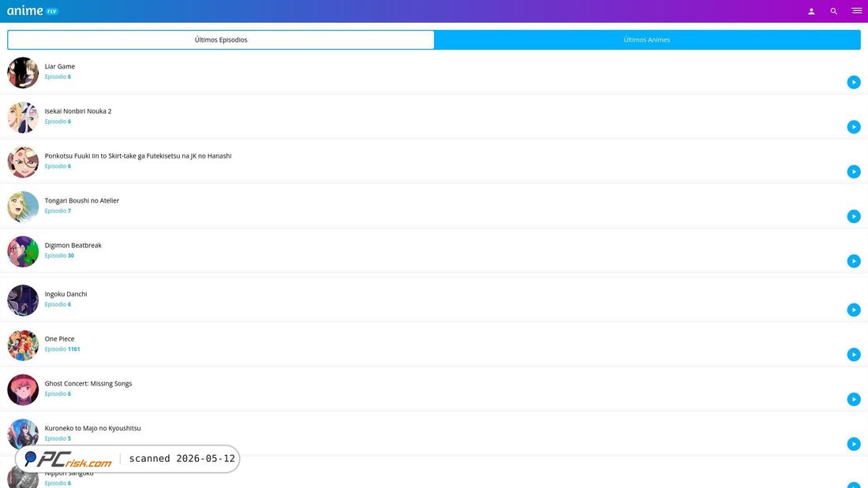Play Isekai Nonbiri Nouka 2 episode
Image resolution: width=868 pixels, height=488 pixels.
tap(854, 127)
